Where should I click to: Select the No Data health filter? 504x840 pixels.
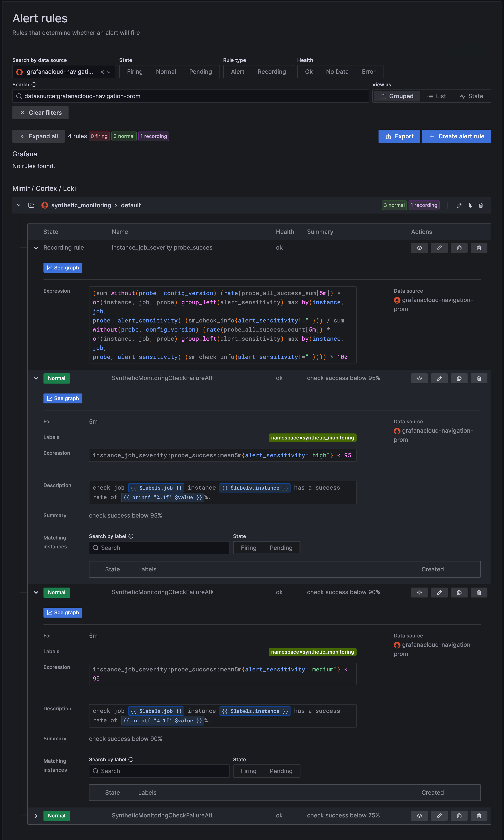pos(337,72)
